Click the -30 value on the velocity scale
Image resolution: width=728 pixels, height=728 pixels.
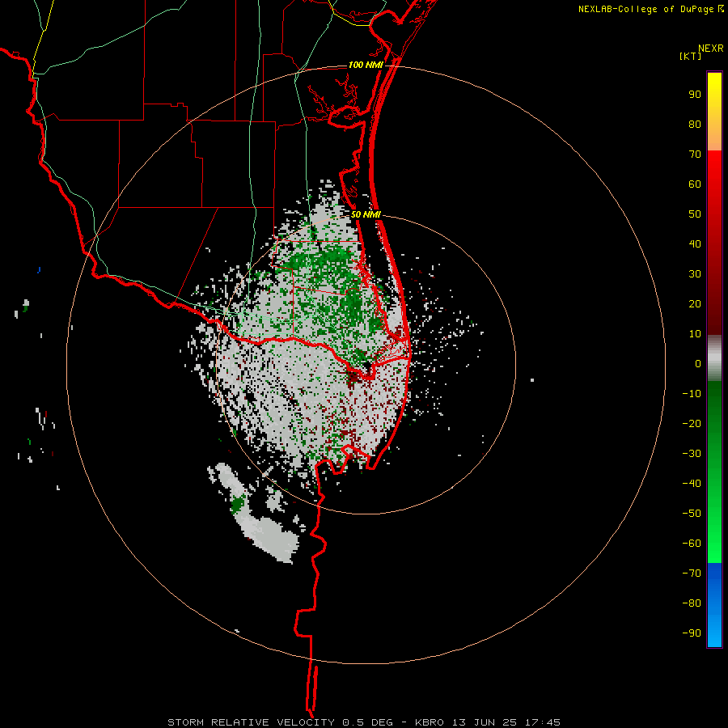coord(692,454)
